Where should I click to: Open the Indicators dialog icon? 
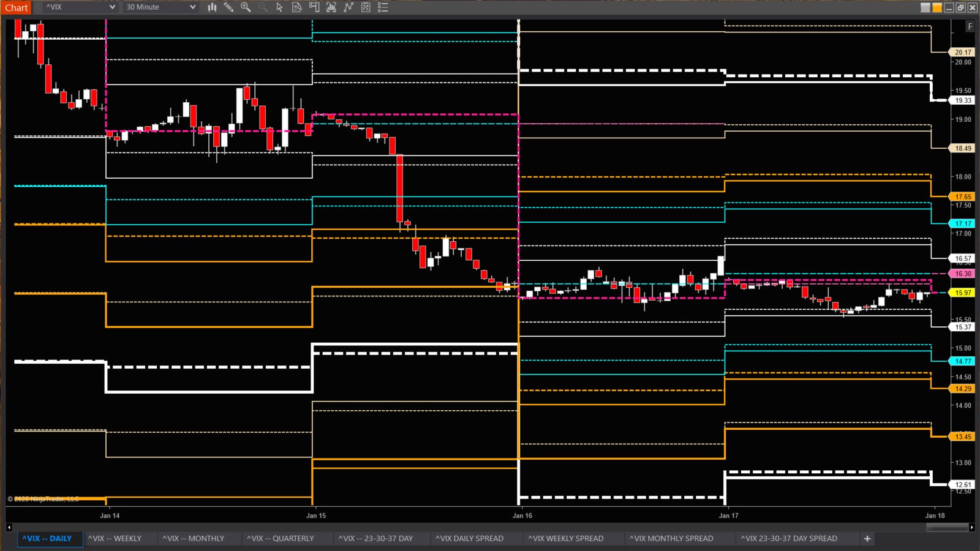pos(349,7)
